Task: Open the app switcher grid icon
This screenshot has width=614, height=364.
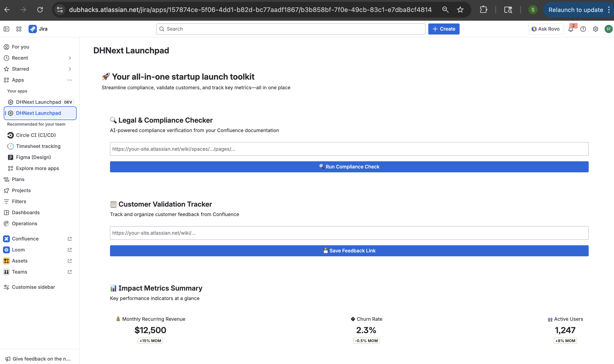Action: [x=19, y=29]
